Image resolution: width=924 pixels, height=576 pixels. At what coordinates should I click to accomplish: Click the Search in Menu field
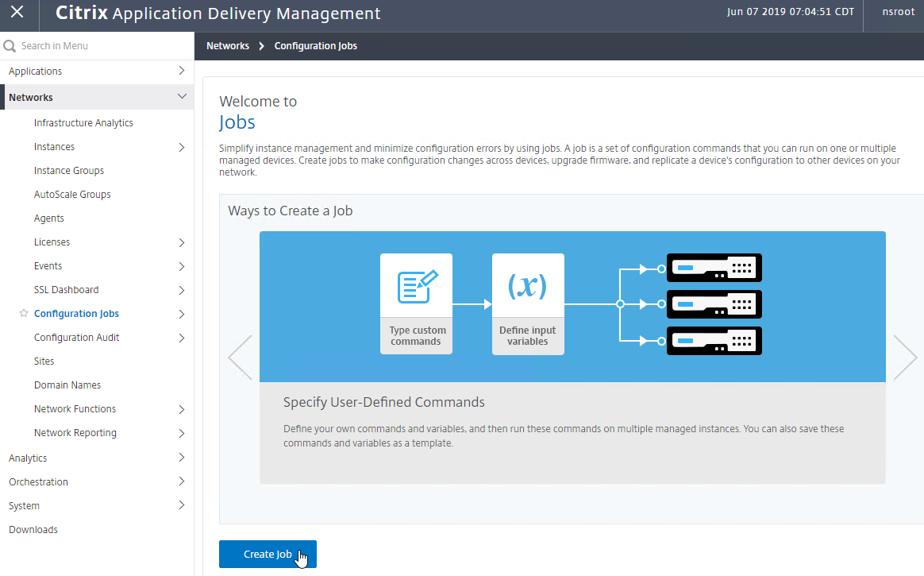click(x=97, y=46)
